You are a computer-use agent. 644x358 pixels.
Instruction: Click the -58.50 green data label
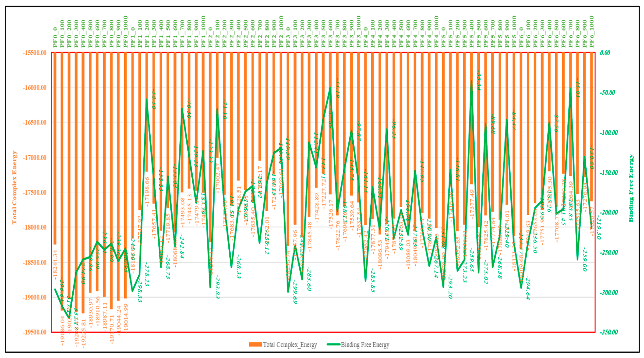[154, 99]
